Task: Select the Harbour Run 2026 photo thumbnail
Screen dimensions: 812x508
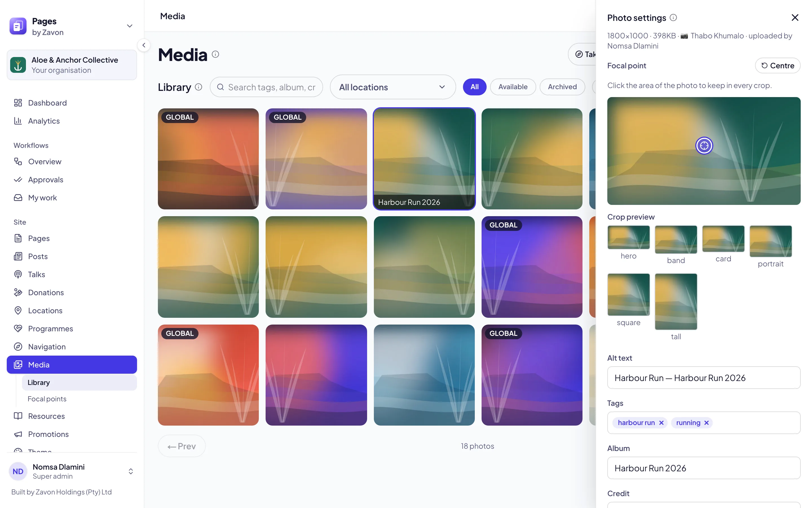Action: pyautogui.click(x=424, y=159)
